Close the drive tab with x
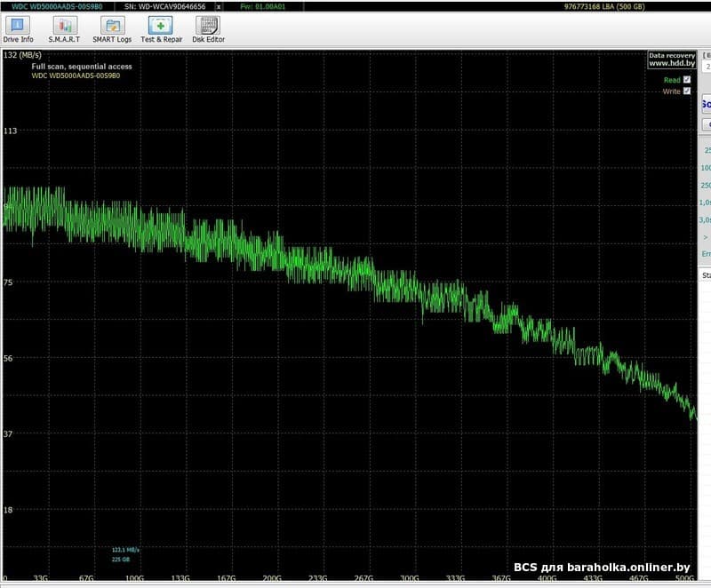 click(219, 7)
